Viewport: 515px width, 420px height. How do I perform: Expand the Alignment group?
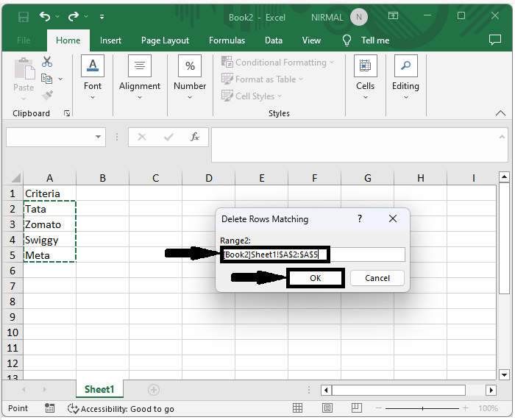pos(140,78)
